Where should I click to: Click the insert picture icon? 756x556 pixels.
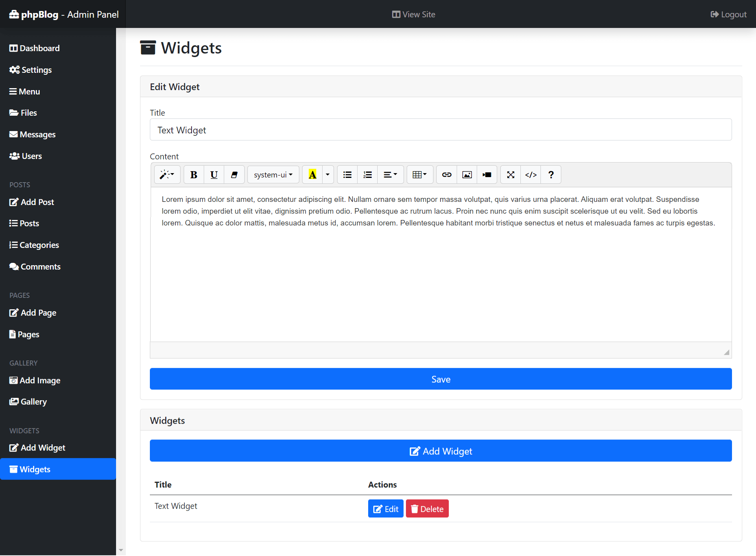click(467, 175)
